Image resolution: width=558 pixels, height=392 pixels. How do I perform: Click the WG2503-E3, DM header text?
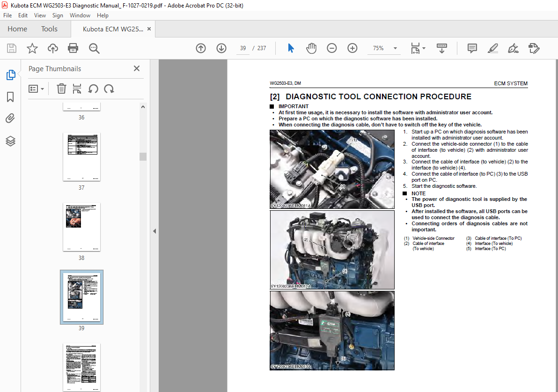click(x=286, y=83)
